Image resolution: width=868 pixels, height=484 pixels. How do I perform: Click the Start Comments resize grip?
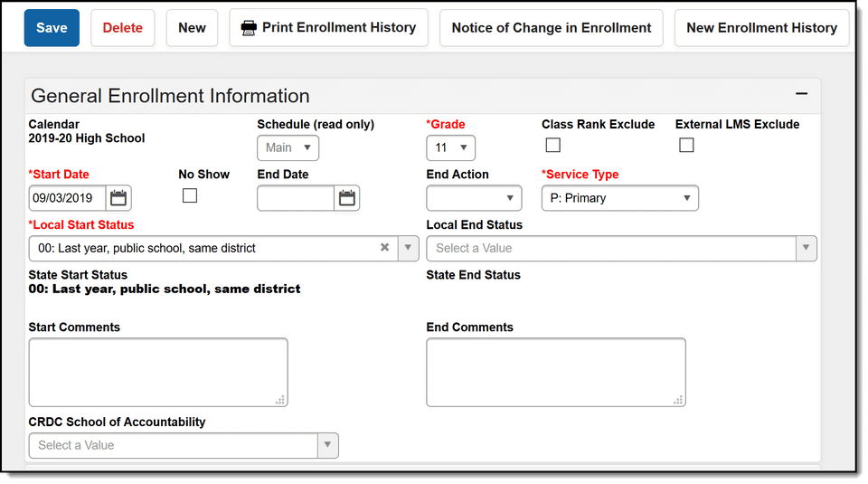pyautogui.click(x=280, y=400)
